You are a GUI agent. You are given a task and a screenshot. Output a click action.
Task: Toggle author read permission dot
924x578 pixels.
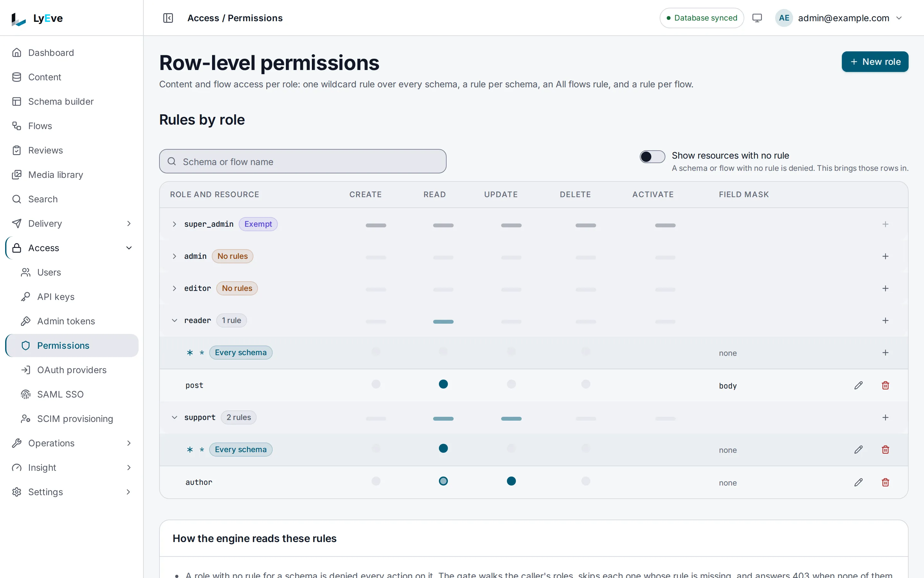pyautogui.click(x=443, y=481)
